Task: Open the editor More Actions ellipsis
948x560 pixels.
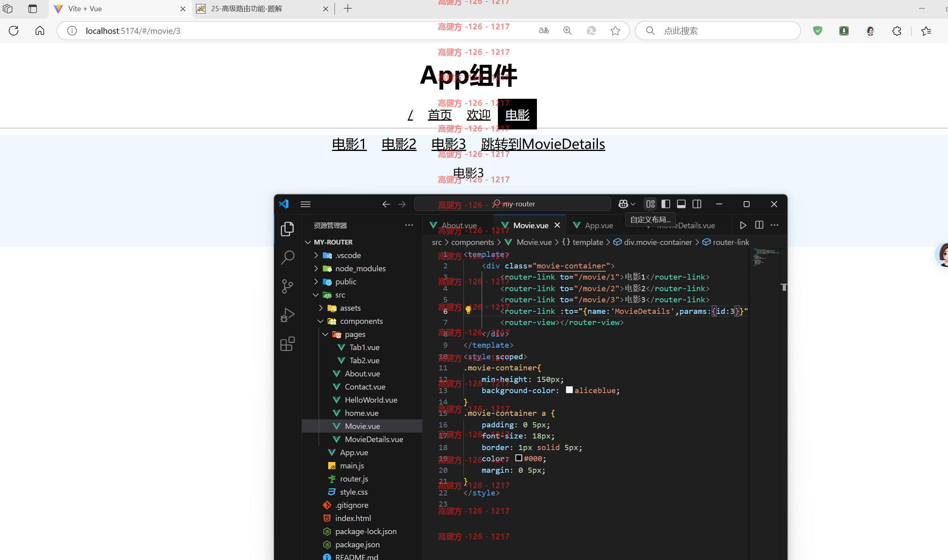Action: [x=774, y=225]
